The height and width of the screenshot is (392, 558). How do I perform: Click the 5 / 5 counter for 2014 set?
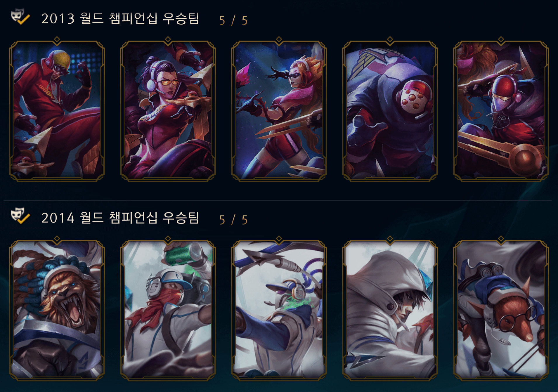tap(233, 220)
